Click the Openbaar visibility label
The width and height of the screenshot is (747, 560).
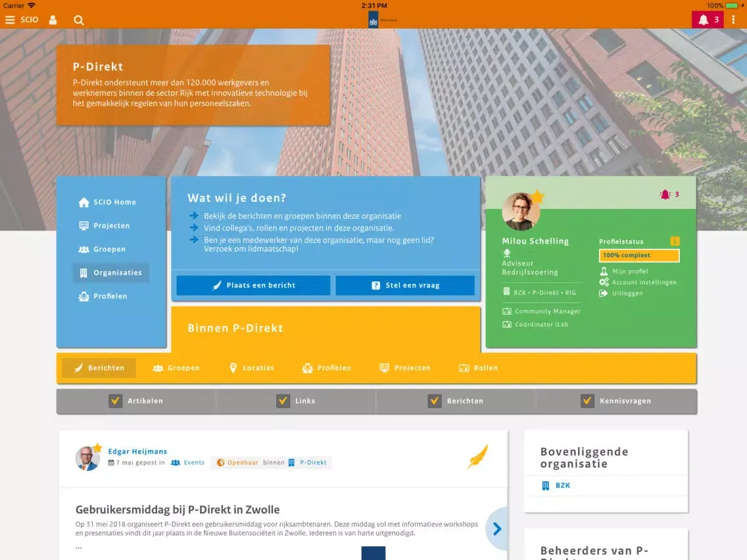point(237,462)
